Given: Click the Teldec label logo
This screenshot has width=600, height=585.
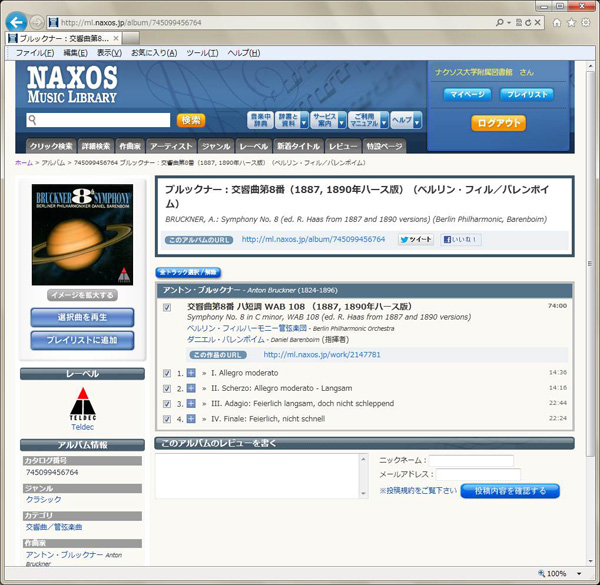Looking at the screenshot, I should tap(83, 404).
